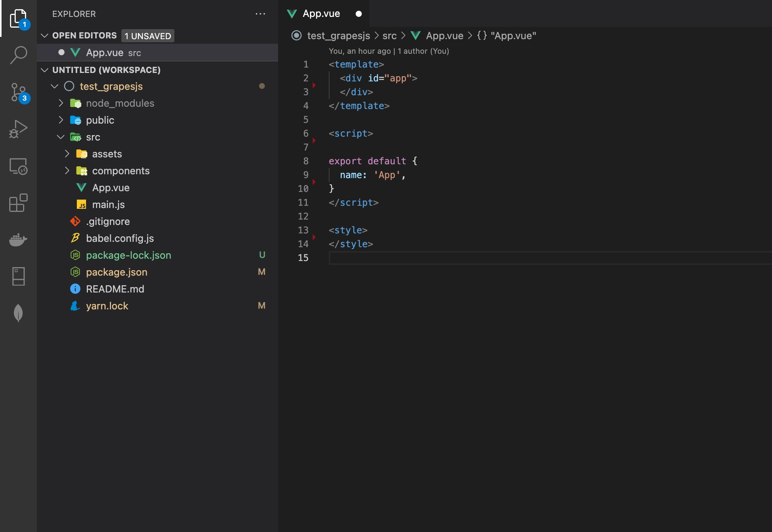Open the Docker view icon
This screenshot has width=772, height=532.
click(18, 240)
